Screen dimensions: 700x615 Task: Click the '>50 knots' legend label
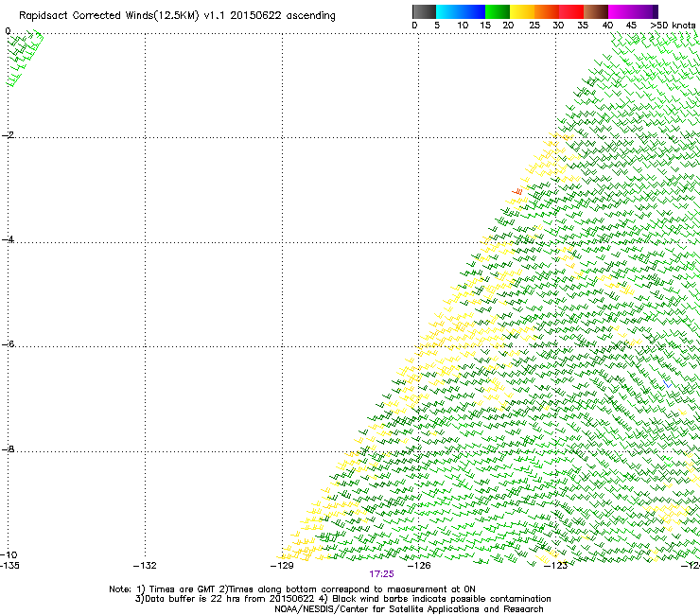(673, 26)
